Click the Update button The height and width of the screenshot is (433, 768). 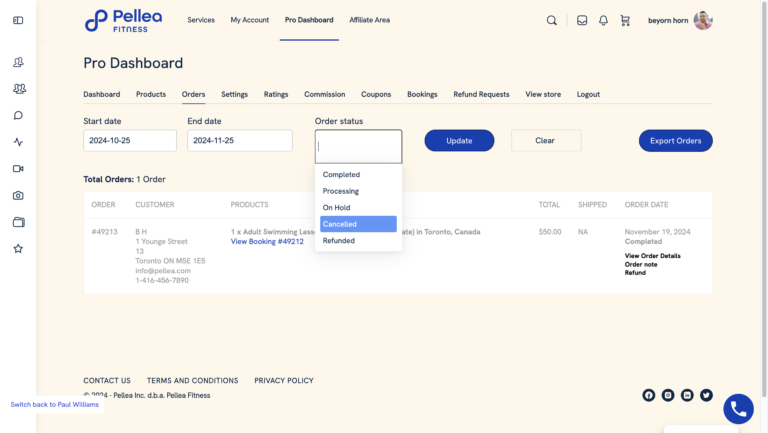pyautogui.click(x=459, y=141)
